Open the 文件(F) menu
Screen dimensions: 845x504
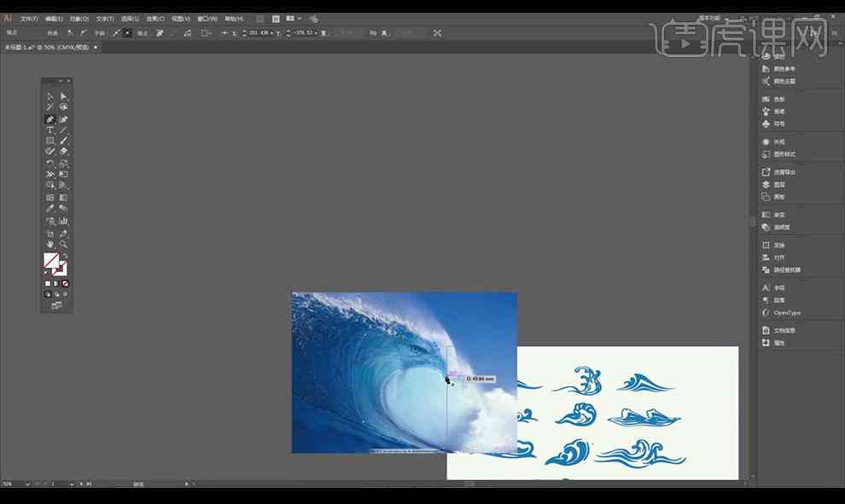pyautogui.click(x=29, y=18)
